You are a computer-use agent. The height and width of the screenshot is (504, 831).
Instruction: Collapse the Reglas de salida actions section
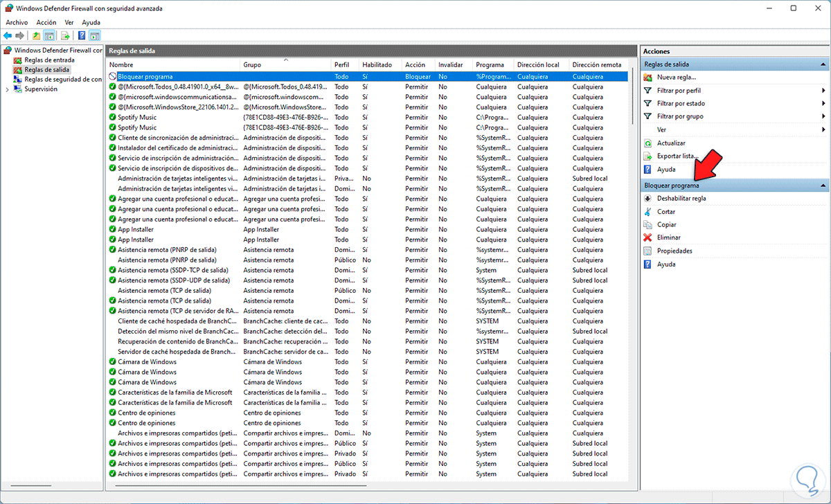pyautogui.click(x=823, y=64)
